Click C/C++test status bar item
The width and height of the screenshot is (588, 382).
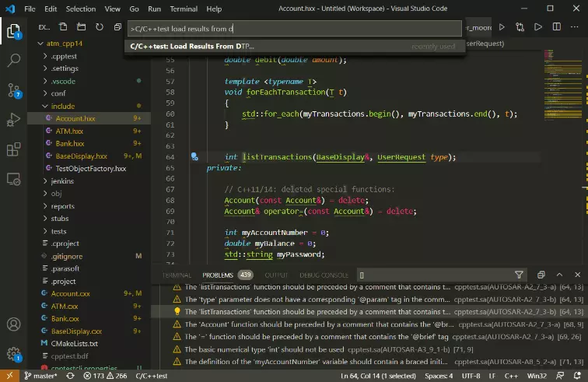coord(152,376)
